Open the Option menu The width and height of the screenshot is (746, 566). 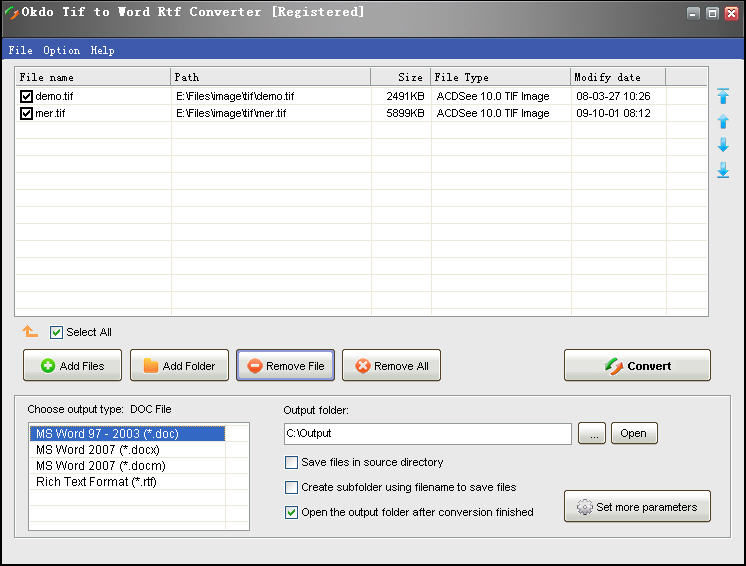pyautogui.click(x=61, y=50)
